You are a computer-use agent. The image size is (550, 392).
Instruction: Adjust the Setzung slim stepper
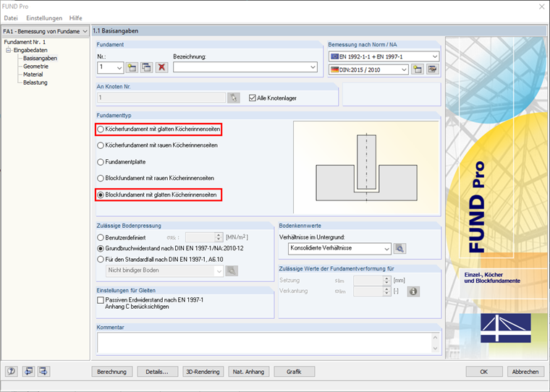(387, 281)
